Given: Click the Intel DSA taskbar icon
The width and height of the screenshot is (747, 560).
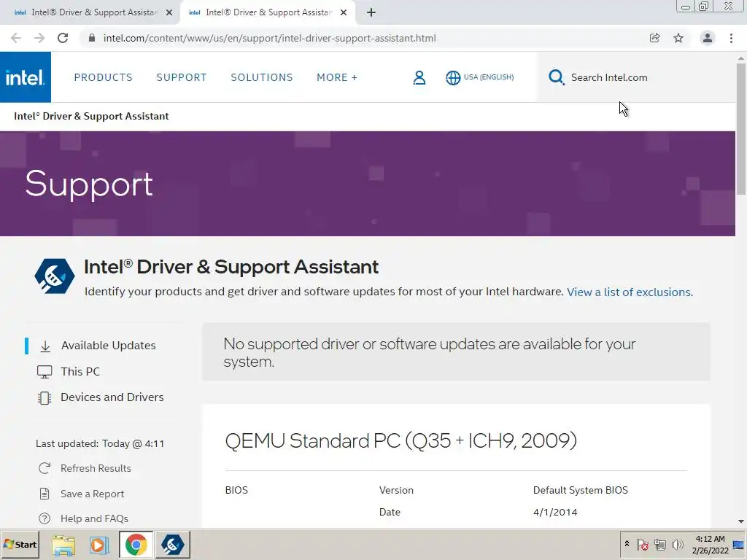Looking at the screenshot, I should pyautogui.click(x=172, y=545).
